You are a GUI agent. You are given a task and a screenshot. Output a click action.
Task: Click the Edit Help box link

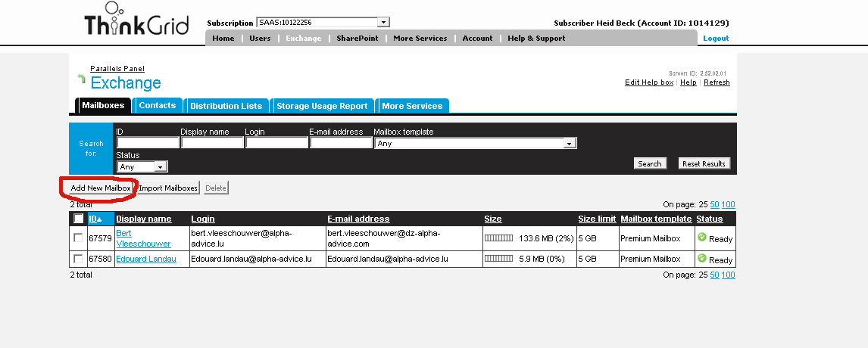coord(649,82)
